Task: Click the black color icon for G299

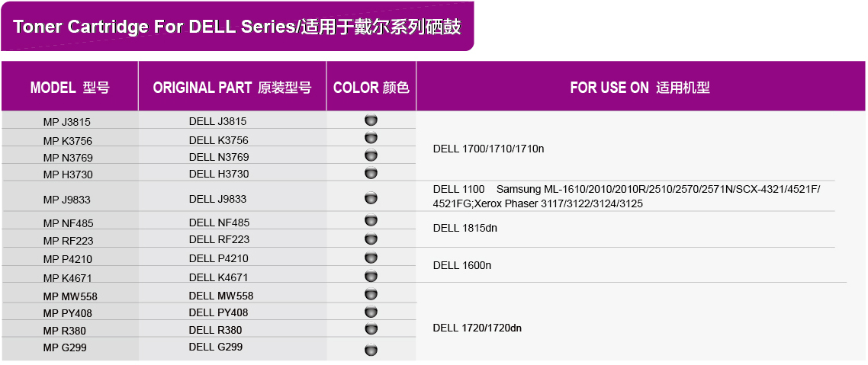Action: point(371,351)
